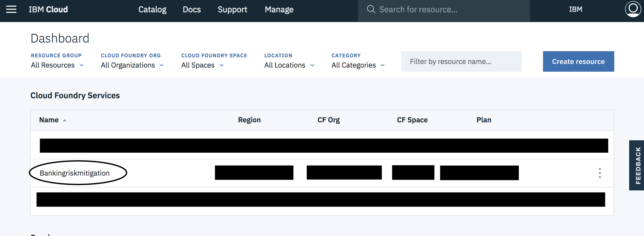This screenshot has width=644, height=236.
Task: Click the Region column header
Action: click(x=249, y=120)
